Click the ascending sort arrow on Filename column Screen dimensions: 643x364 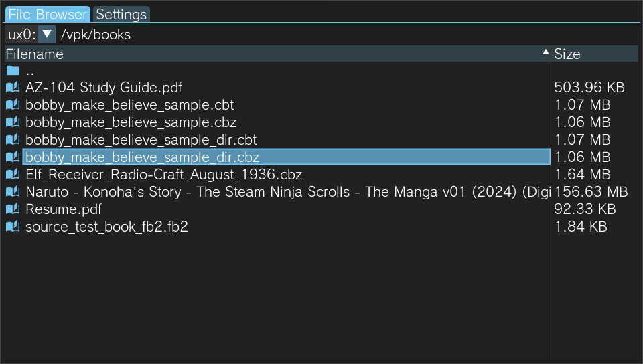(x=545, y=52)
